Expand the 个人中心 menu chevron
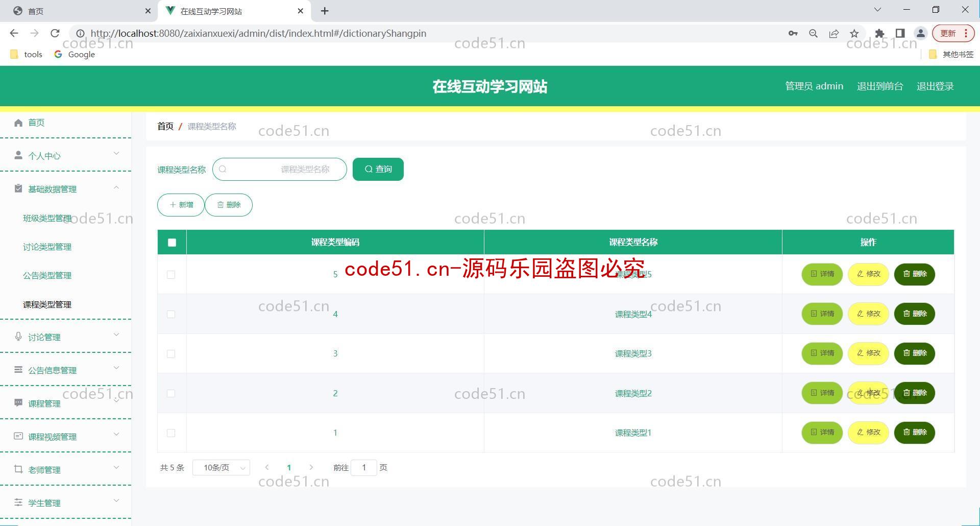 (116, 153)
